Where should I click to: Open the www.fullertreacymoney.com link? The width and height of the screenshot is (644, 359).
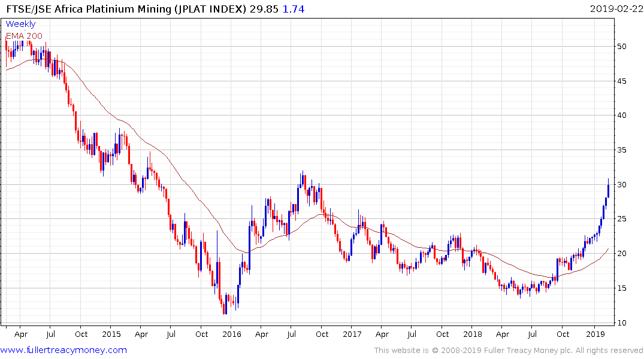64,350
